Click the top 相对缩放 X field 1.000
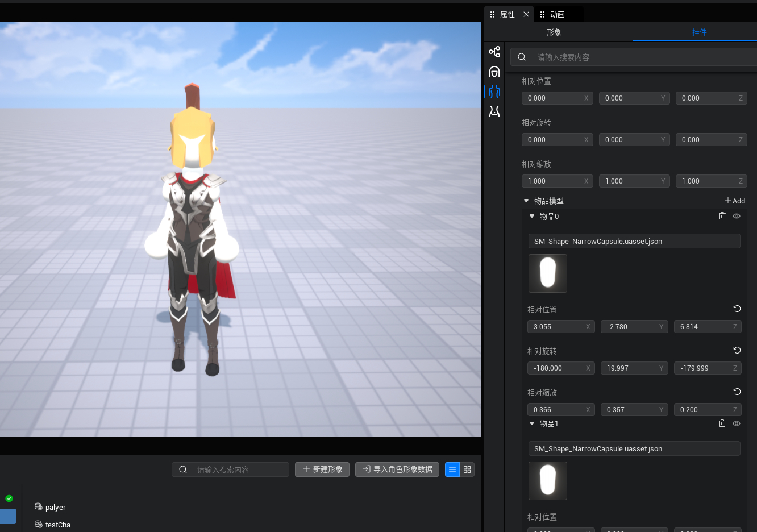This screenshot has width=757, height=532. [557, 181]
